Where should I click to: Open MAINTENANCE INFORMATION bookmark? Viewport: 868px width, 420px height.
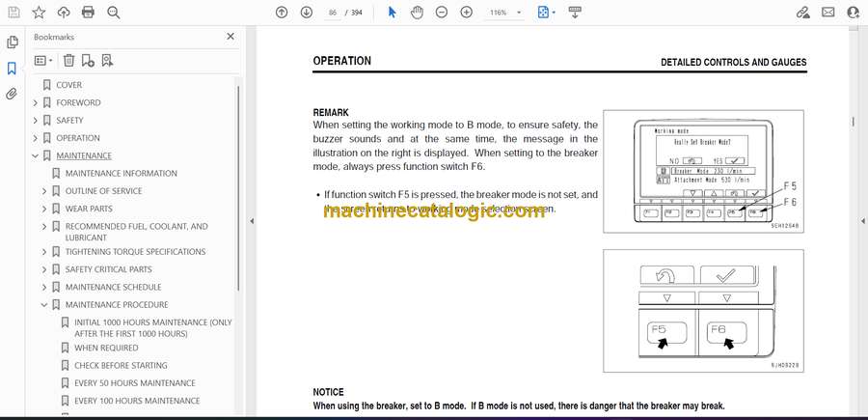(122, 174)
